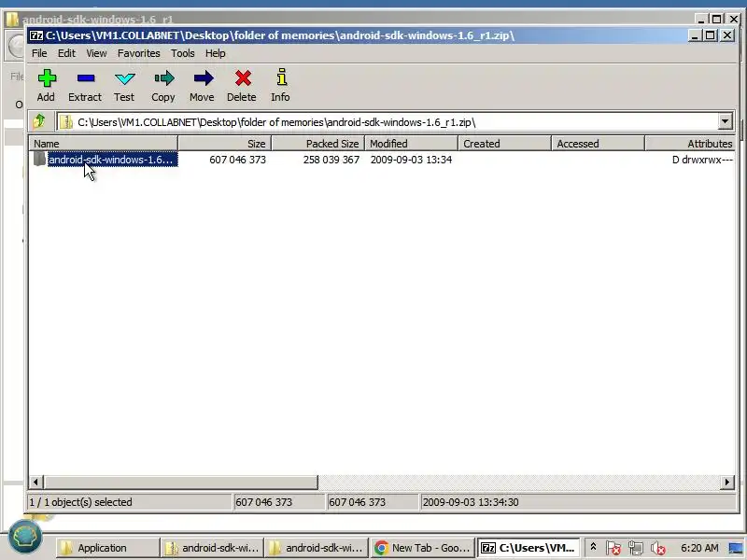Switch to second android-sdk-wi... taskbar folder window

point(316,548)
